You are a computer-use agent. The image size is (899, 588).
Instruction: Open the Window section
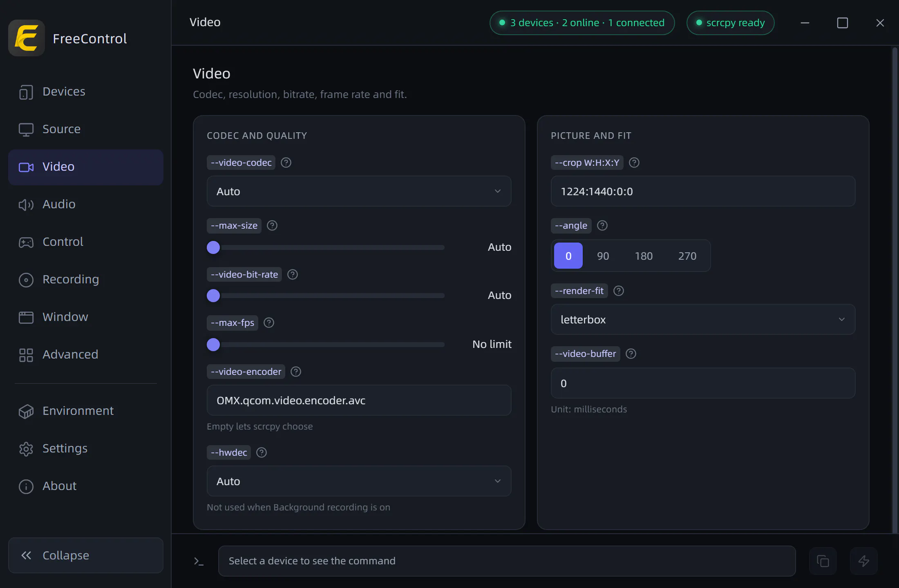(x=86, y=317)
